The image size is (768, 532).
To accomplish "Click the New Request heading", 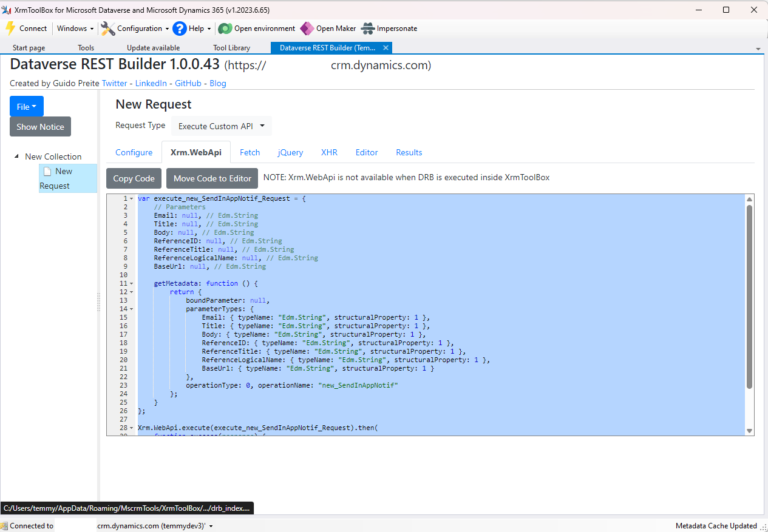I will 154,104.
